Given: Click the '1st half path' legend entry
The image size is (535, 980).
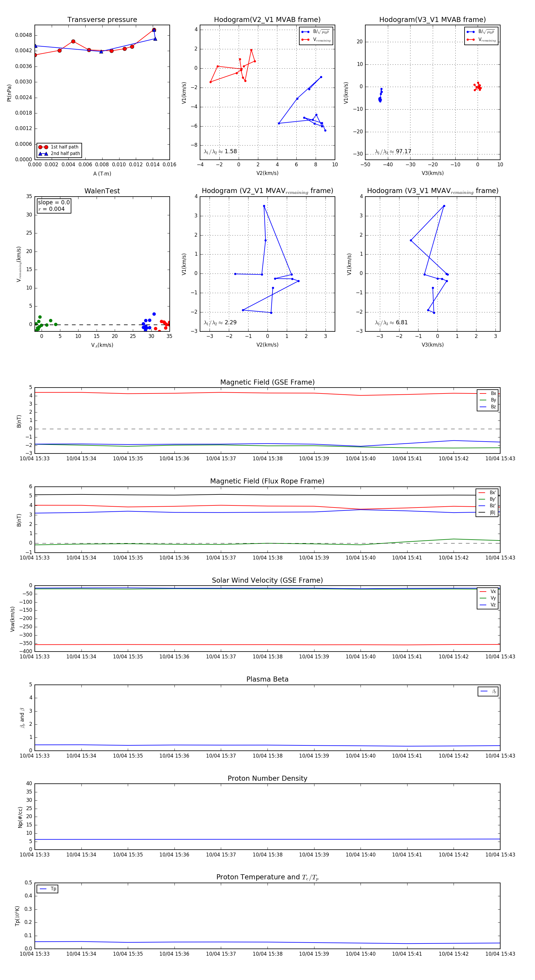Looking at the screenshot, I should click(59, 147).
